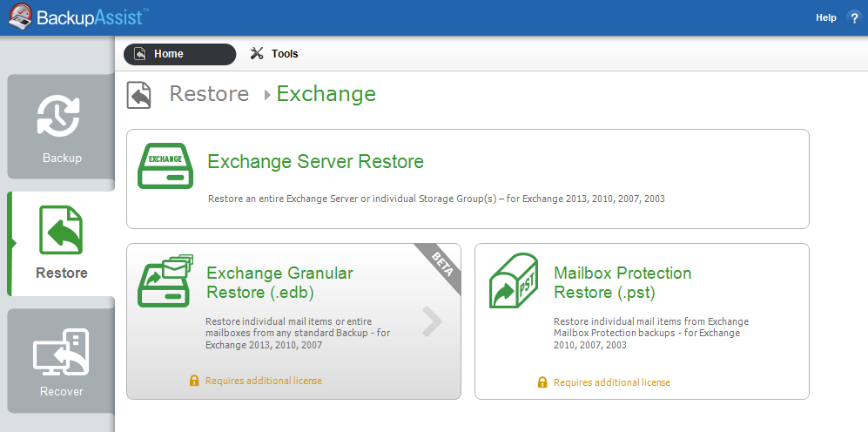Click the breadcrumb arrow separator
Viewport: 868px width, 432px height.
click(x=267, y=95)
